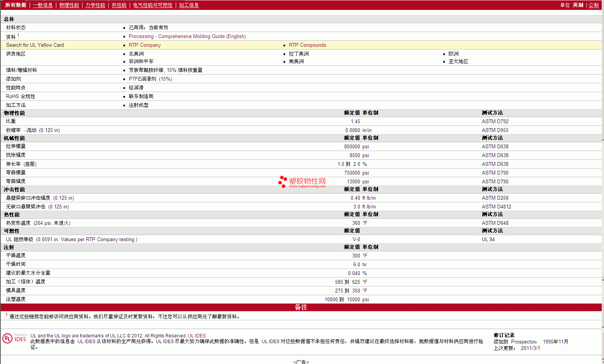The image size is (604, 364).
Task: Click the PTFE润滑剂 (15%) additive entry
Action: [x=150, y=79]
